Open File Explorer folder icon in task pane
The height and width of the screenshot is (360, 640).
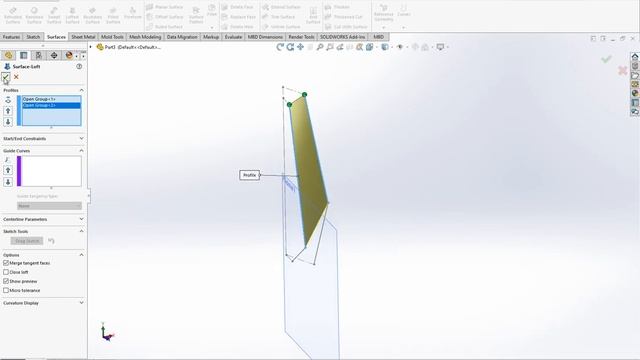point(635,76)
